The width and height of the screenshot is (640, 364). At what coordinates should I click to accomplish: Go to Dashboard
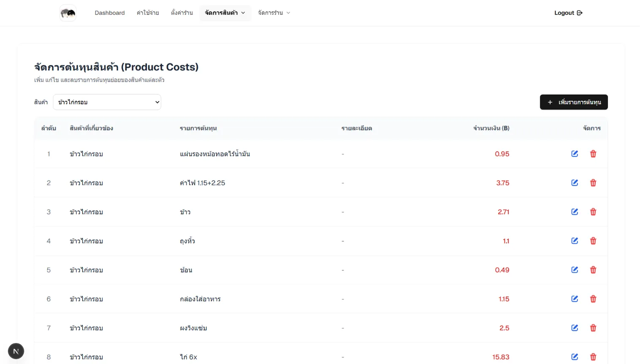(110, 13)
